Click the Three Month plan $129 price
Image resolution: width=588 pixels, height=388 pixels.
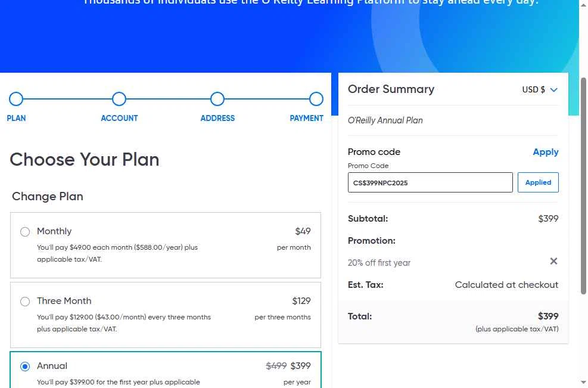coord(301,301)
